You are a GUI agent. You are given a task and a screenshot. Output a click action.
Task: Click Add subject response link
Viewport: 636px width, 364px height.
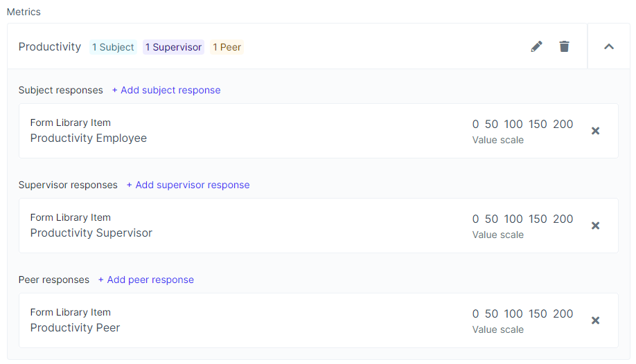[x=166, y=90]
